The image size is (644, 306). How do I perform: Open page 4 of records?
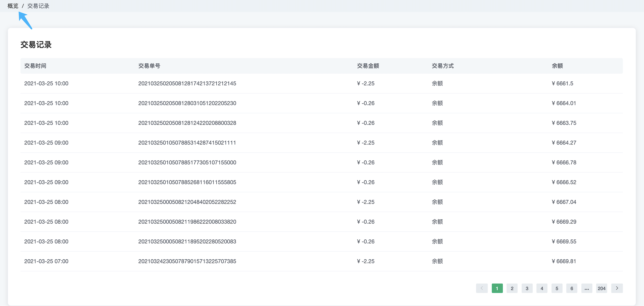[x=542, y=288]
